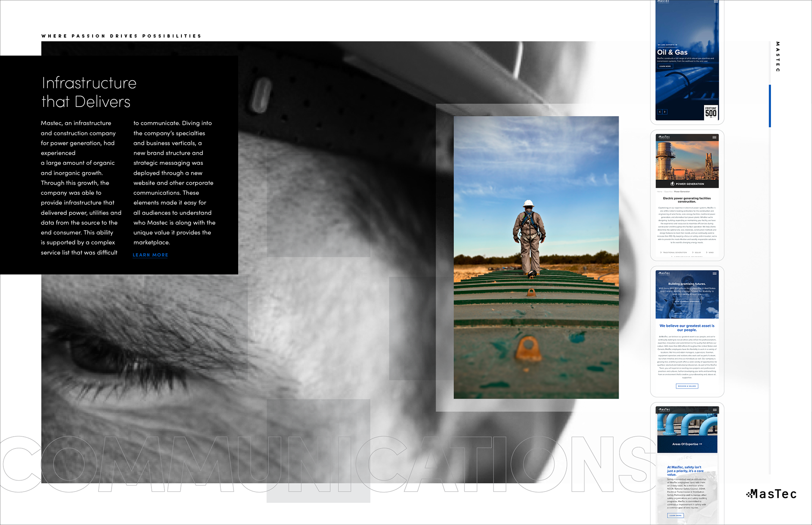Click the Fortune 500 badge
The image size is (812, 525).
711,112
